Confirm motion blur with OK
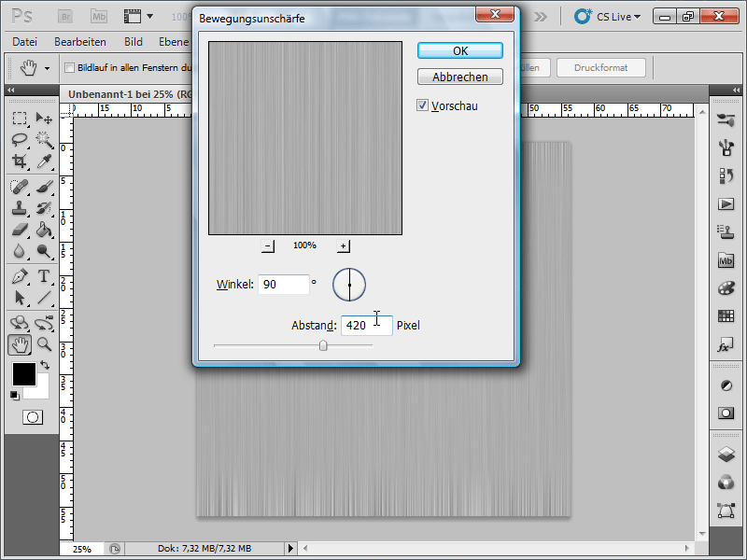Image resolution: width=747 pixels, height=560 pixels. click(x=460, y=50)
